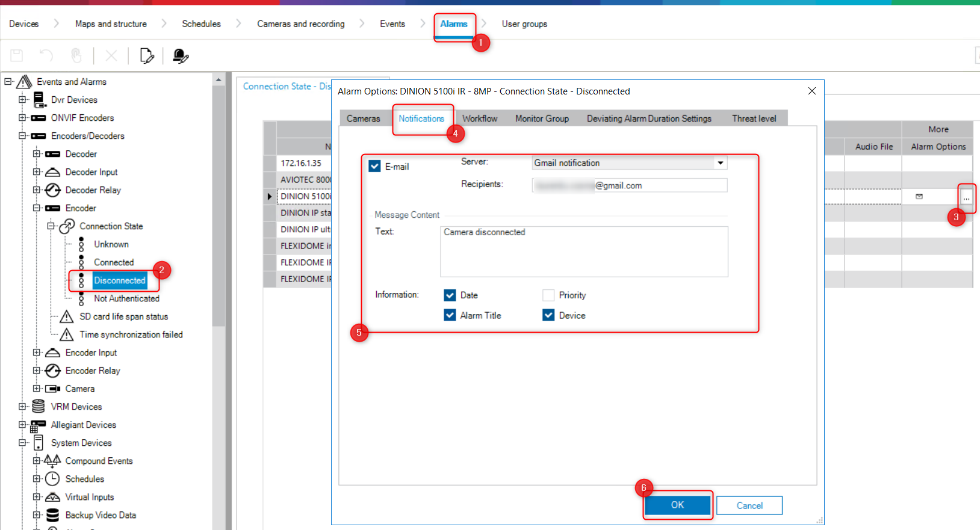Click the edit document pencil toolbar icon
980x530 pixels.
click(x=146, y=56)
